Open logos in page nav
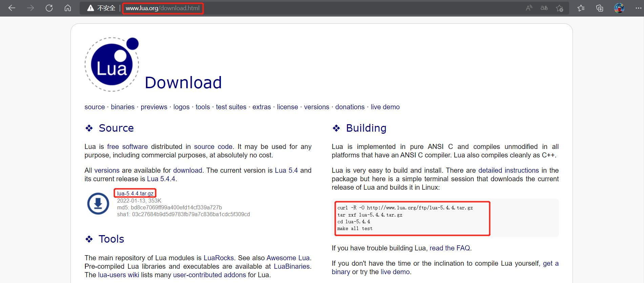The image size is (644, 283). click(x=181, y=107)
